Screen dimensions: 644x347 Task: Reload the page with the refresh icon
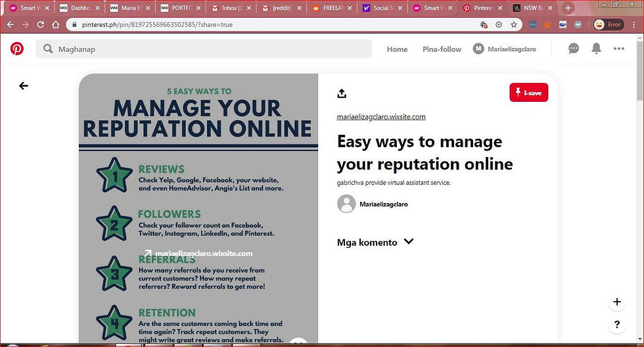pyautogui.click(x=40, y=24)
